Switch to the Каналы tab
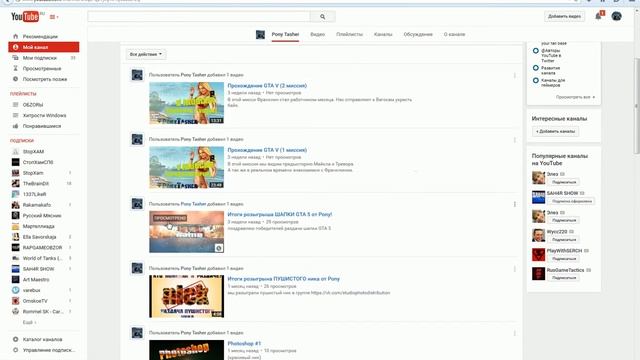 coord(383,34)
